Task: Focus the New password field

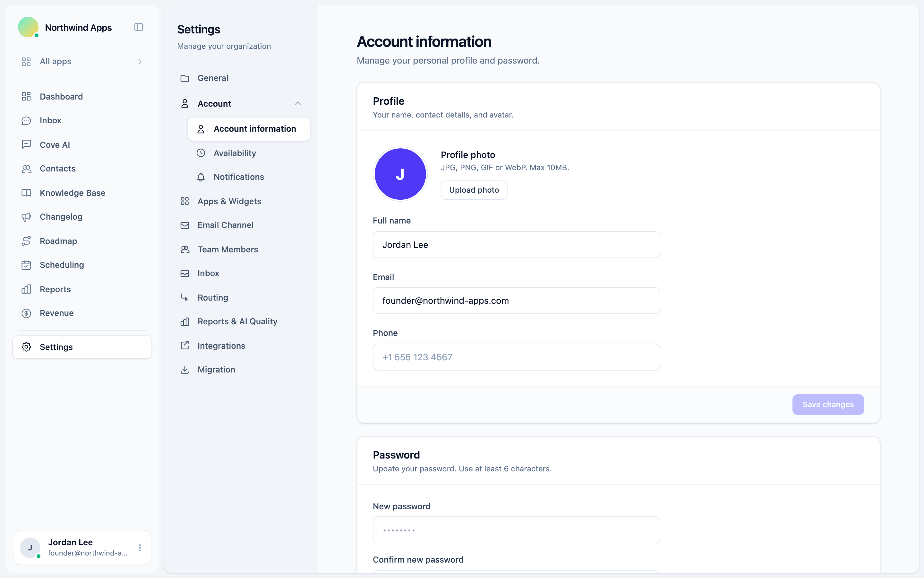Action: coord(516,530)
